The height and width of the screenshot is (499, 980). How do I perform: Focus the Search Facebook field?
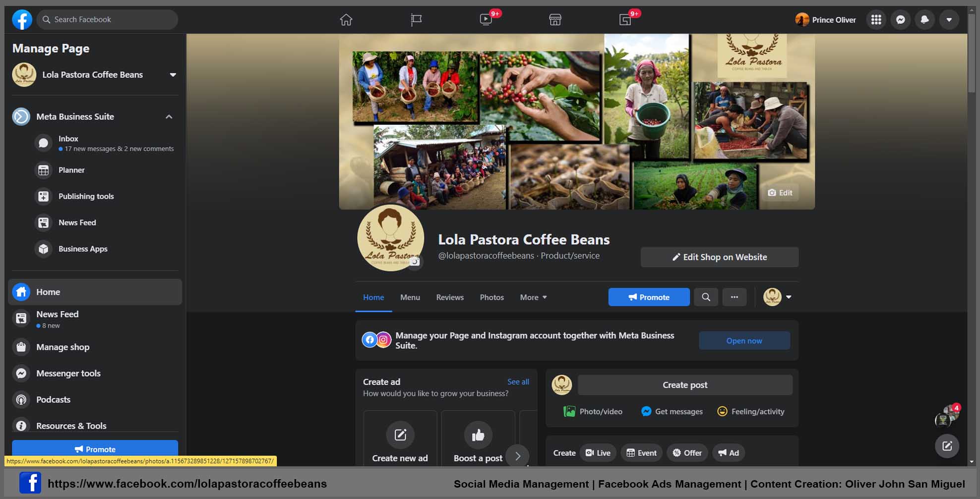107,19
